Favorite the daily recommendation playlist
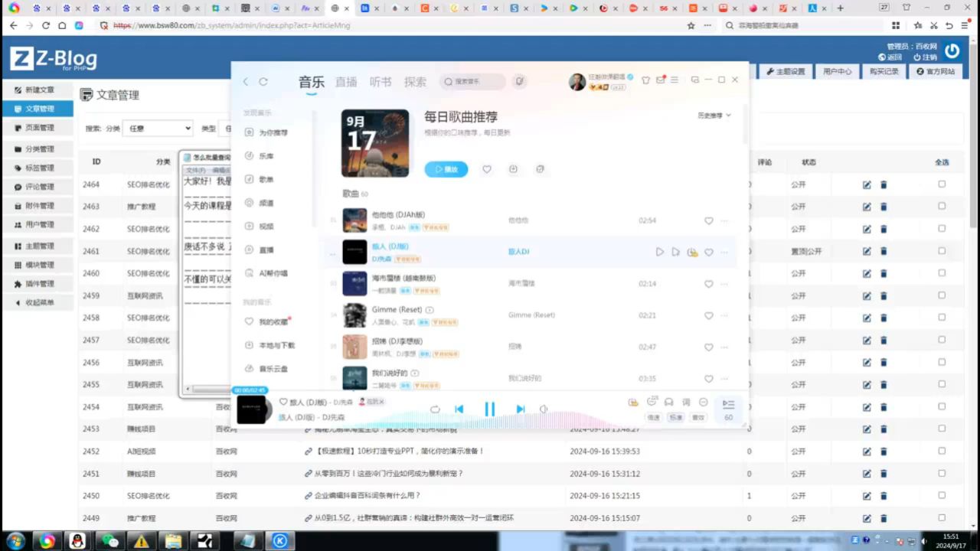This screenshot has height=551, width=980. (x=487, y=169)
